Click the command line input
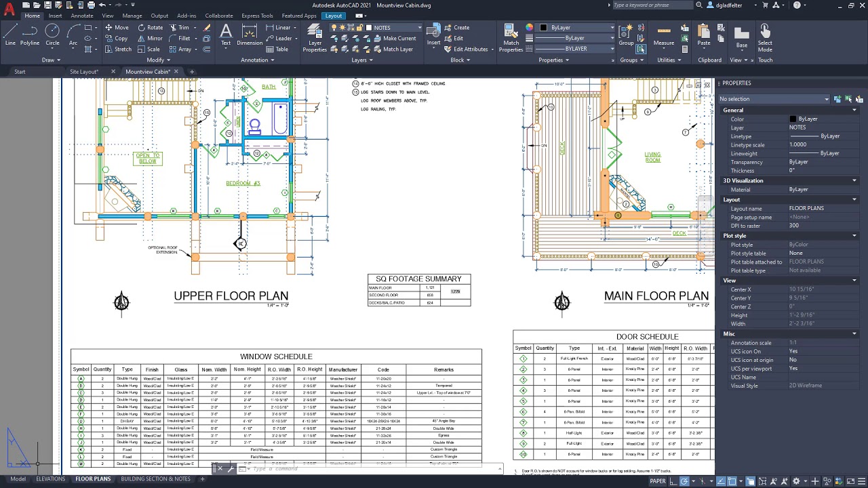Viewport: 868px width, 488px height. coord(373,469)
